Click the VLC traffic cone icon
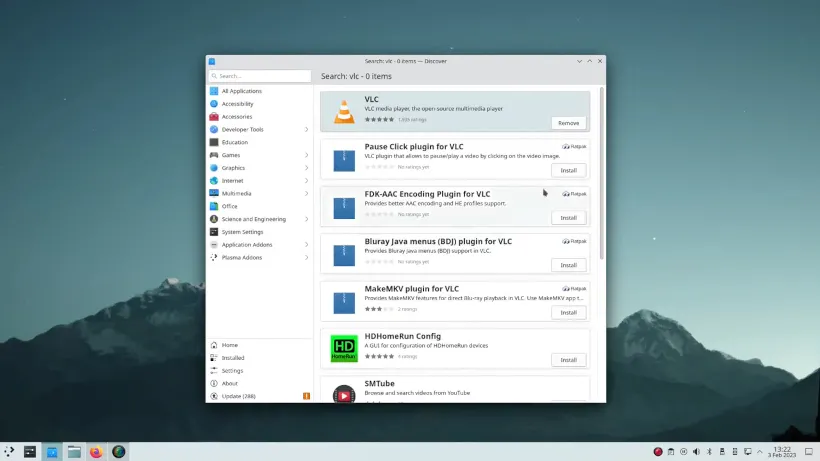 [344, 111]
